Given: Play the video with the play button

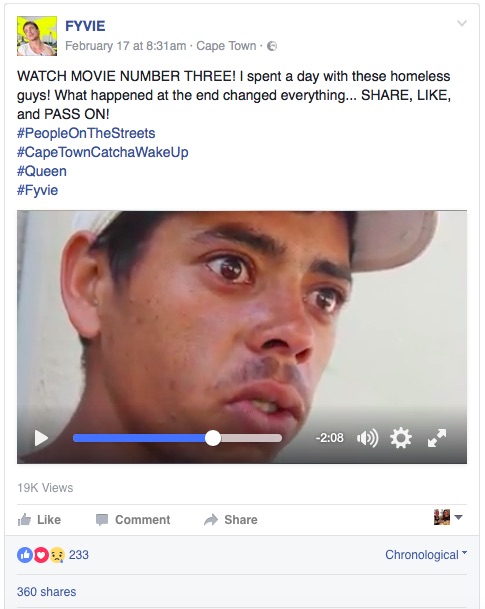Looking at the screenshot, I should pos(41,438).
